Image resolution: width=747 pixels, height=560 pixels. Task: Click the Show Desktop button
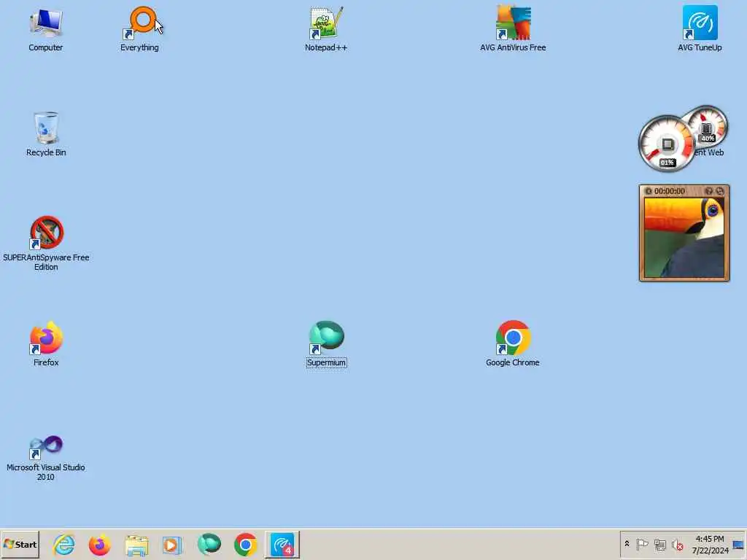[739, 544]
